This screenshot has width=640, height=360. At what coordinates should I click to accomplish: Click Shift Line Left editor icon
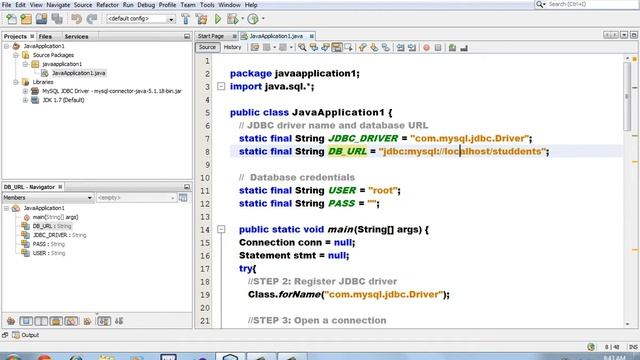pyautogui.click(x=400, y=48)
